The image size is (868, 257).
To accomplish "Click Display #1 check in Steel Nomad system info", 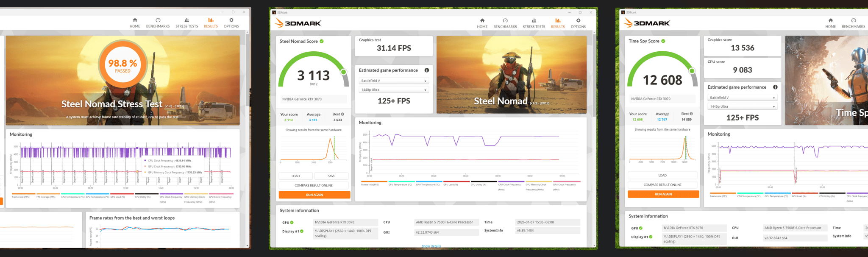I will click(302, 231).
